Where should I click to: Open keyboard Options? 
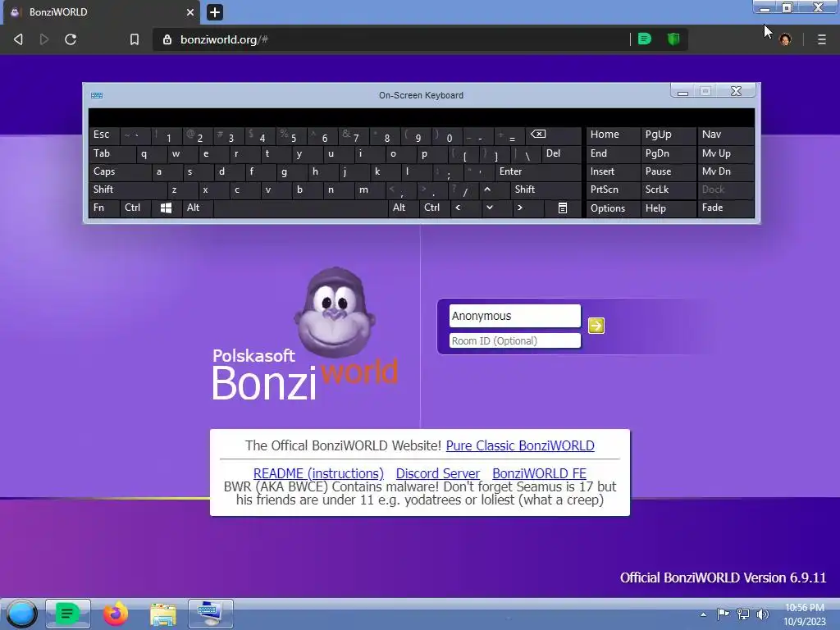click(x=613, y=208)
